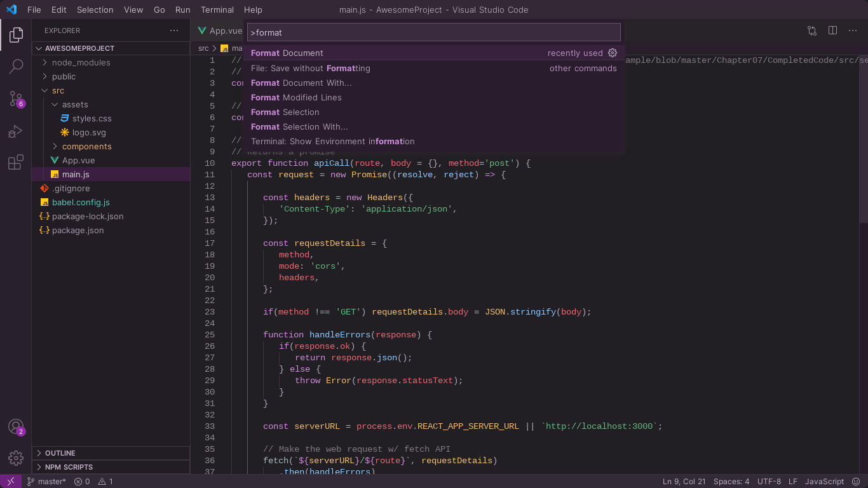Choose Format Selection With... command
Viewport: 868px width, 488px height.
(434, 126)
